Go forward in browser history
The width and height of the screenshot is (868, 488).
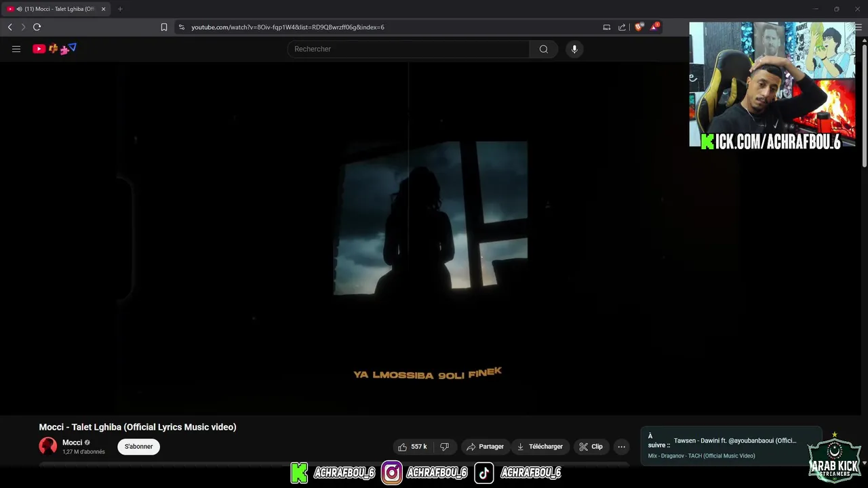23,27
